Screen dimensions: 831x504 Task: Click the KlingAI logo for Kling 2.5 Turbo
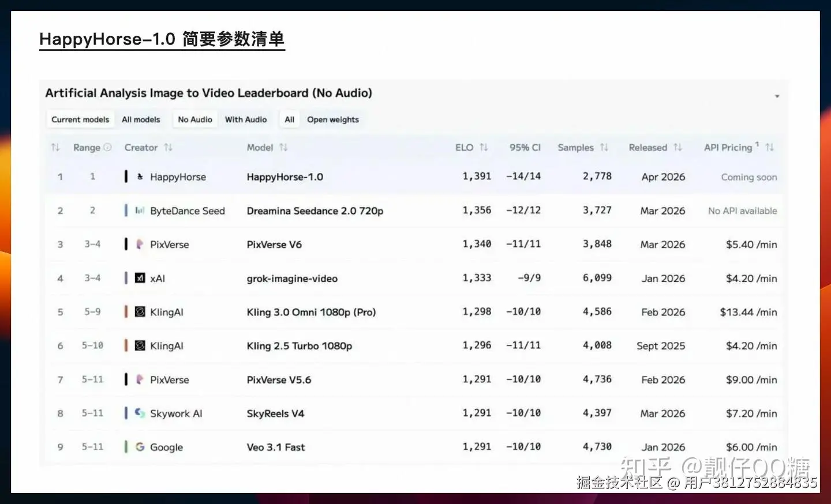coord(140,345)
